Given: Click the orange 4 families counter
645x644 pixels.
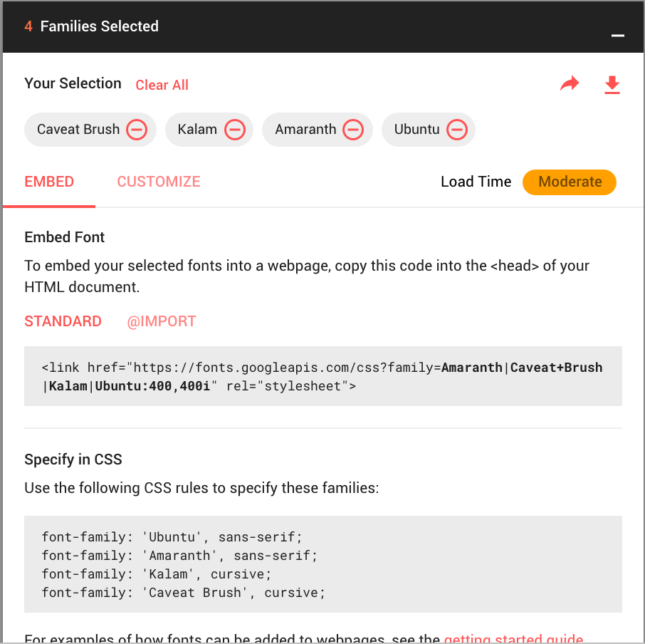Looking at the screenshot, I should click(x=28, y=26).
